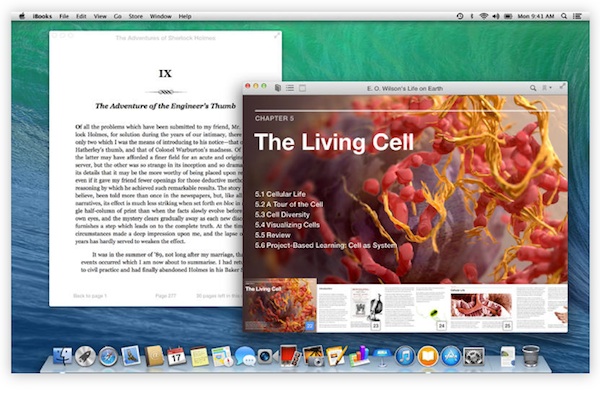600x393 pixels.
Task: Open Finder from the Dock
Action: (62, 357)
